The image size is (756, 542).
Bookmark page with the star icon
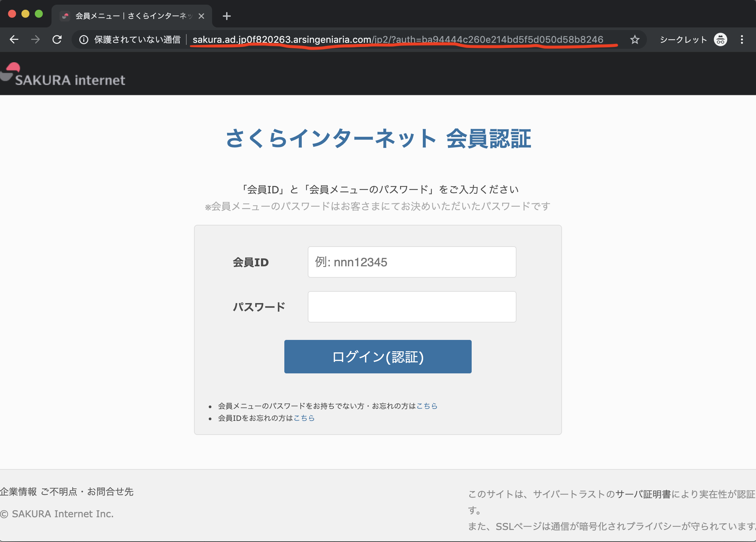click(x=635, y=40)
